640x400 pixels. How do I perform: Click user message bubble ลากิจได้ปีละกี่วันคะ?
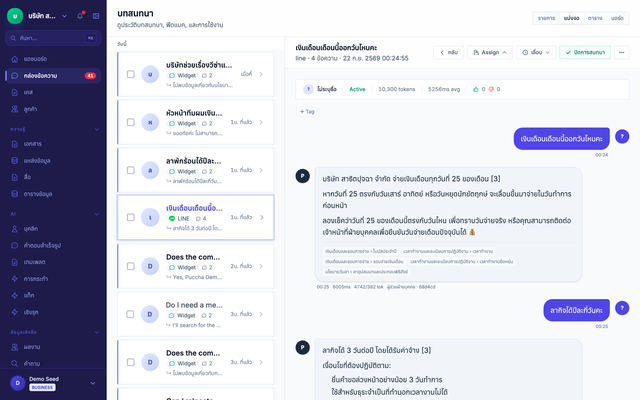click(576, 310)
